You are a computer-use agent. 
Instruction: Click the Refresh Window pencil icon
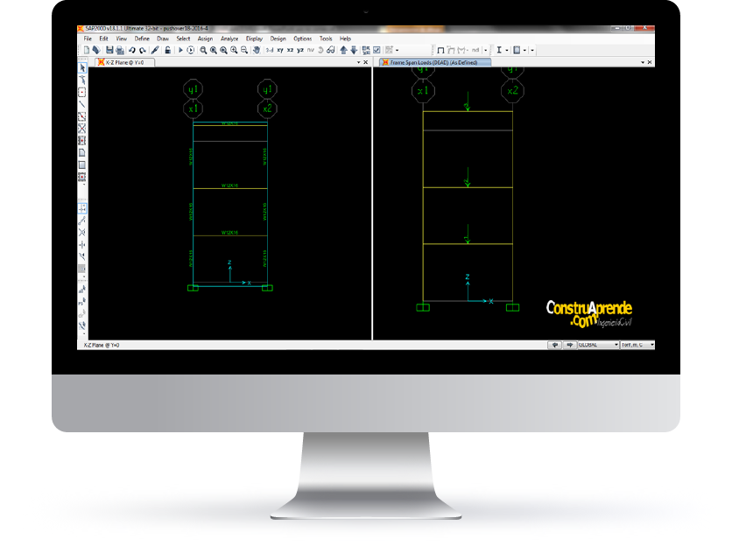(155, 50)
